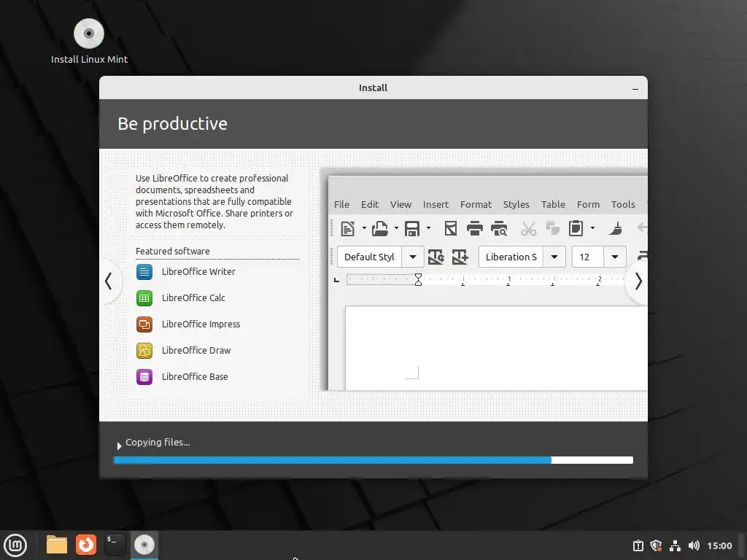Open the network connections tray icon
Viewport: 747px width, 560px height.
(675, 545)
